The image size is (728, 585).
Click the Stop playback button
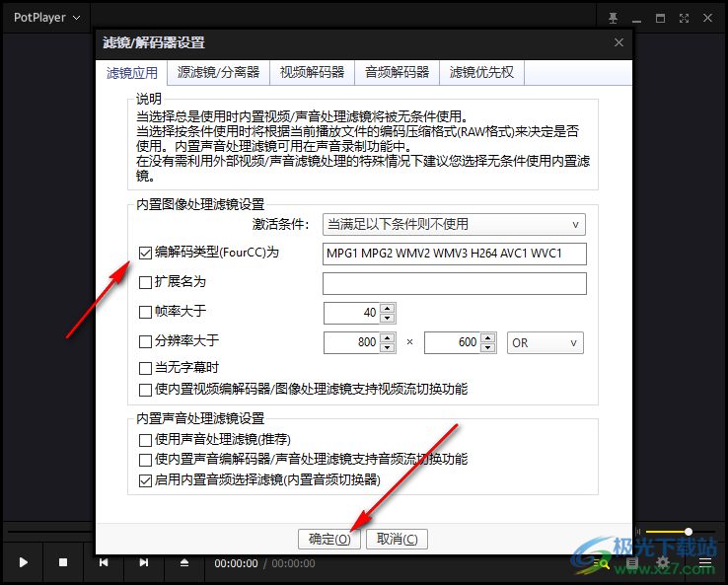tap(63, 562)
